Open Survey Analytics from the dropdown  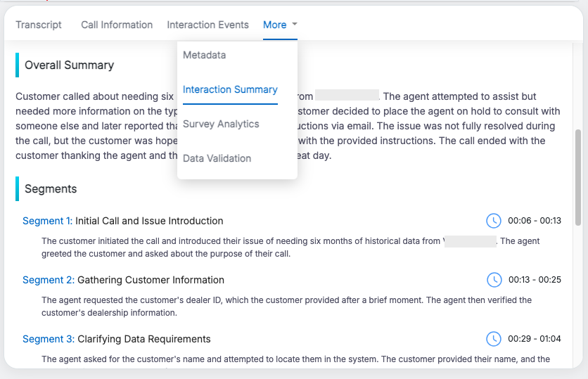pos(221,124)
